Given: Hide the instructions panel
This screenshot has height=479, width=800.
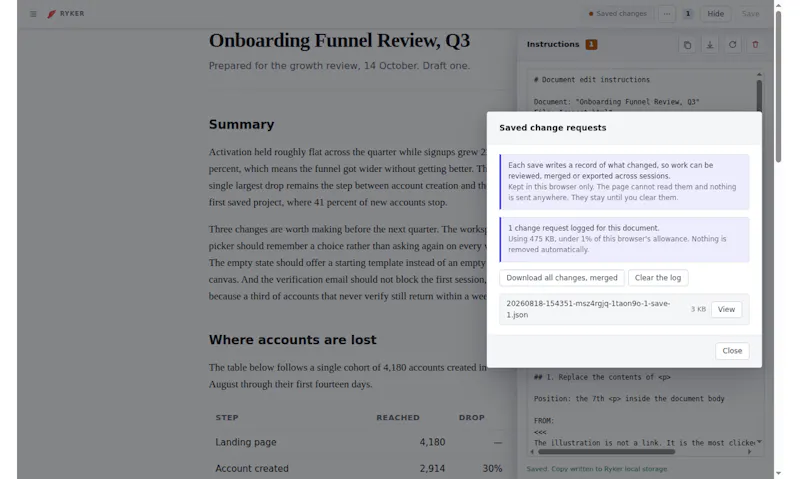Looking at the screenshot, I should click(x=715, y=14).
